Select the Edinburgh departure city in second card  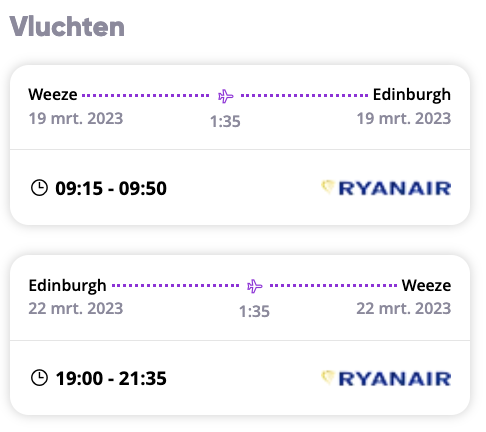pyautogui.click(x=67, y=286)
